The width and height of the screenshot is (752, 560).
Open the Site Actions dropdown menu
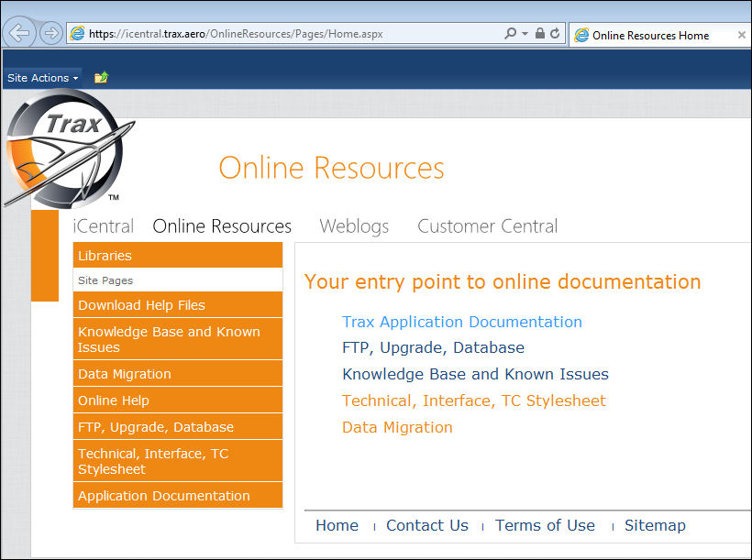[x=43, y=78]
